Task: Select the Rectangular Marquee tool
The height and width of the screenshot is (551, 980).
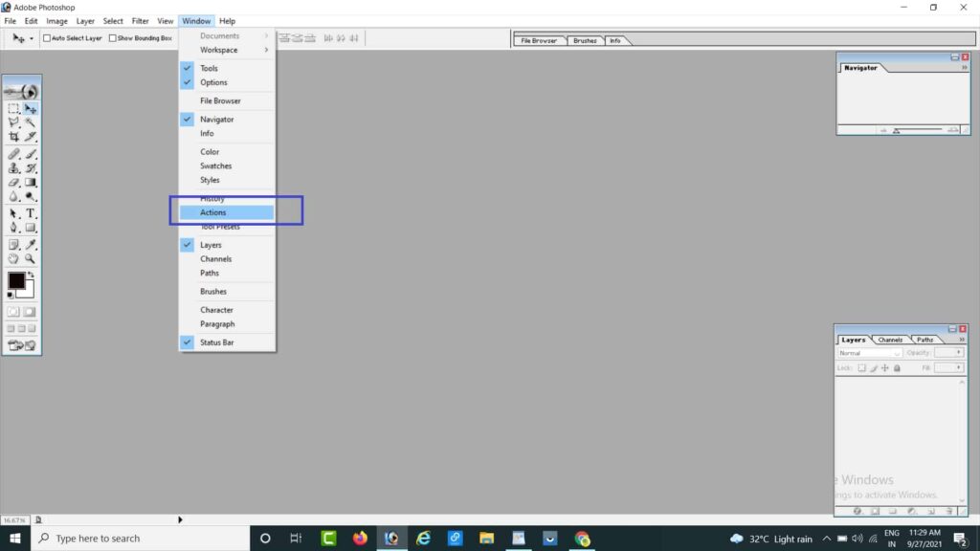Action: click(x=14, y=109)
